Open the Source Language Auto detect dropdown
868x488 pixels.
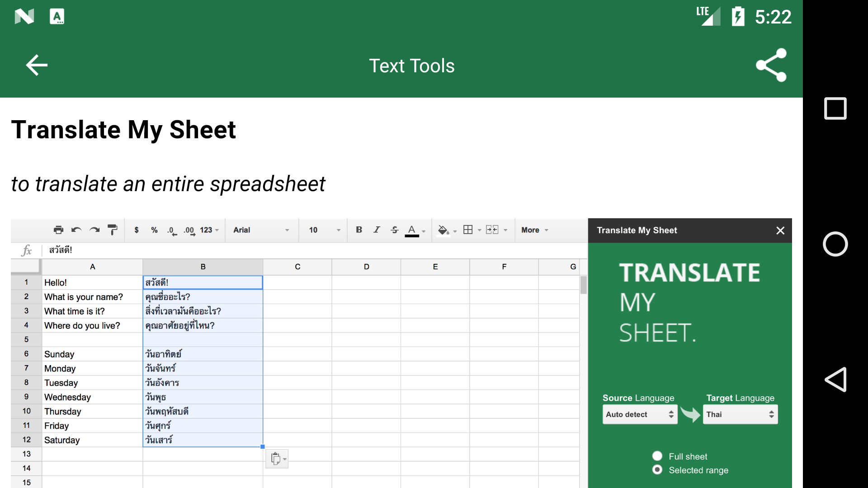pos(640,414)
